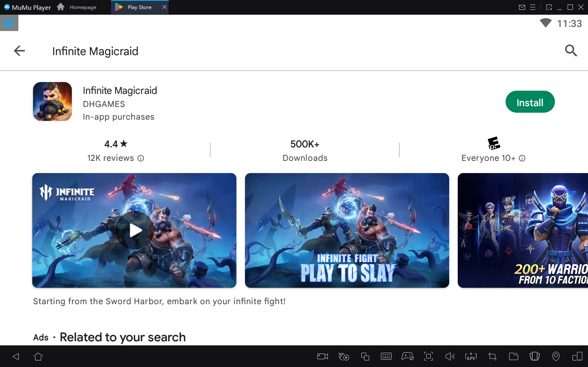
Task: Click the FPS counter badge
Action: pyautogui.click(x=9, y=23)
